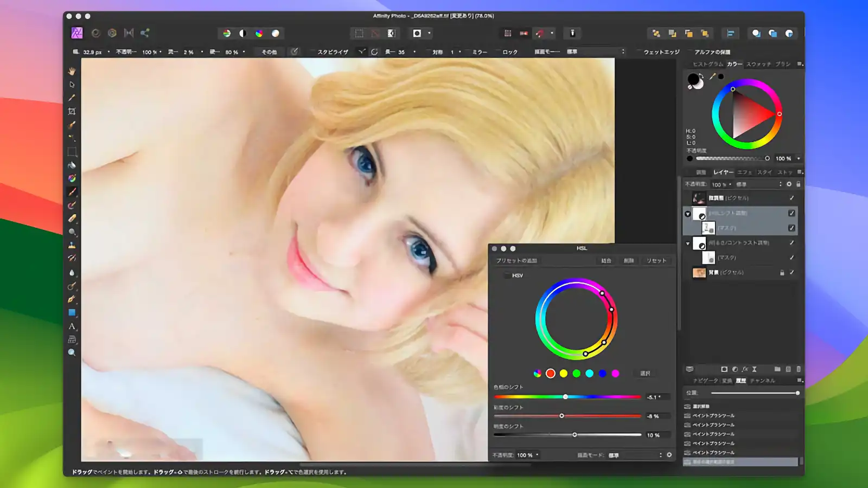
Task: Toggle visibility of the 背景 (Background) layer
Action: [793, 272]
